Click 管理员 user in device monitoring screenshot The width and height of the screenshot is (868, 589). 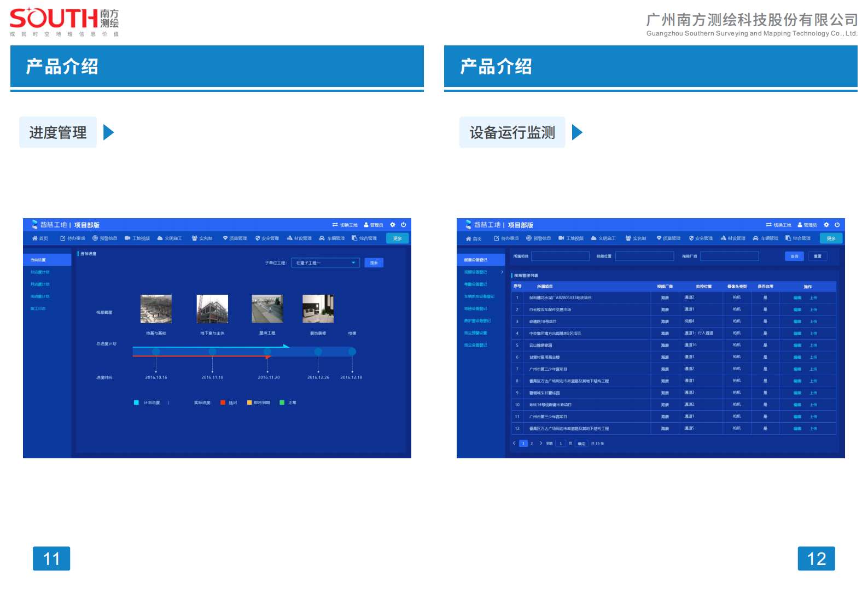(x=807, y=225)
